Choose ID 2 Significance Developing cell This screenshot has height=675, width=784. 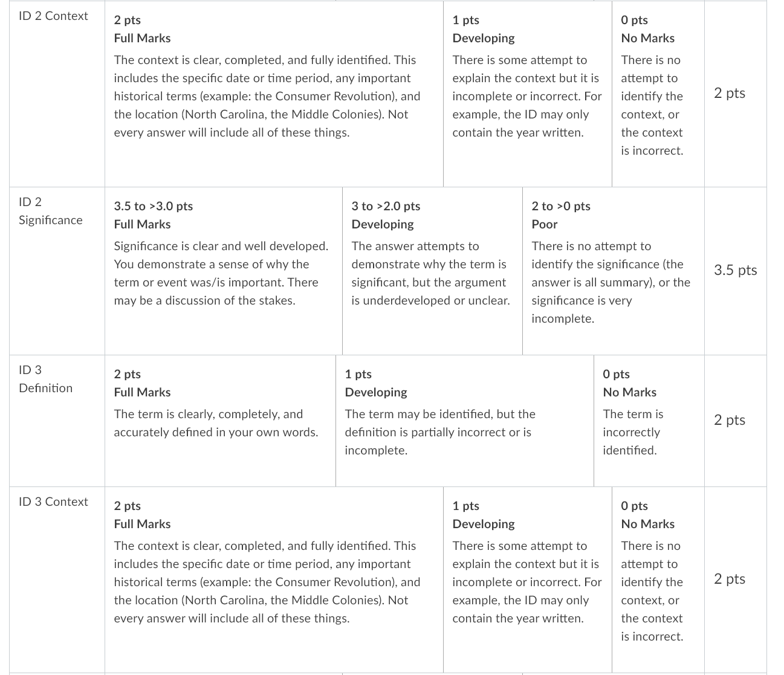(x=432, y=271)
